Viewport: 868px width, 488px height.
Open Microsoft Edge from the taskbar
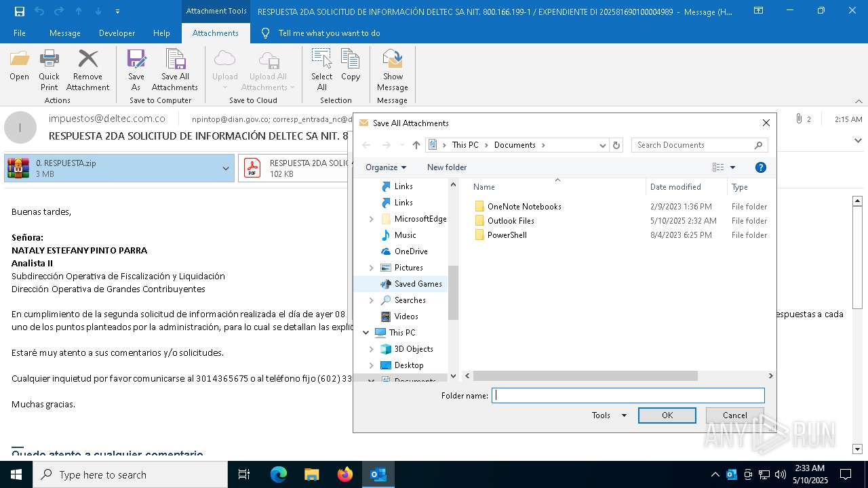click(x=279, y=474)
